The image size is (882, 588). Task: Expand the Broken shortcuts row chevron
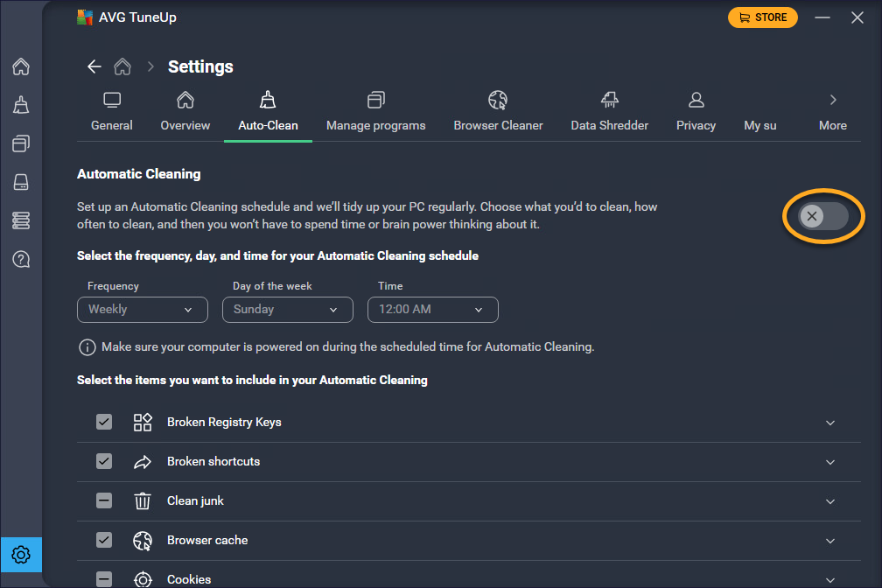830,462
